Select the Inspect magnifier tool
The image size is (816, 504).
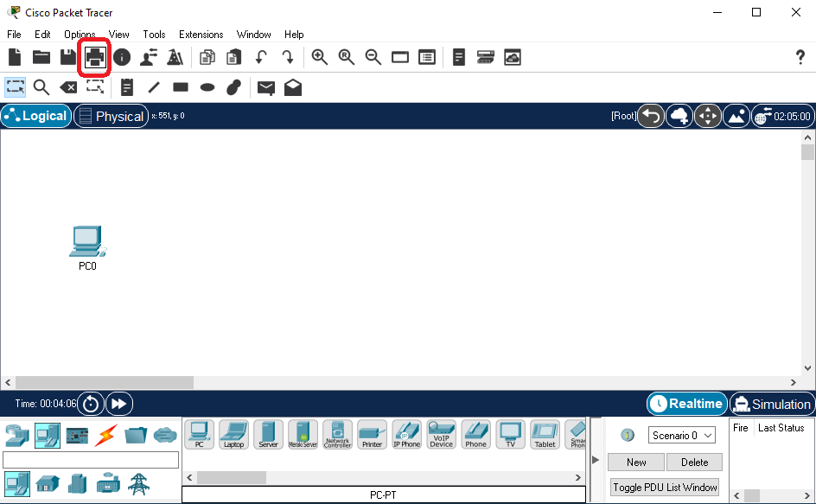(41, 87)
